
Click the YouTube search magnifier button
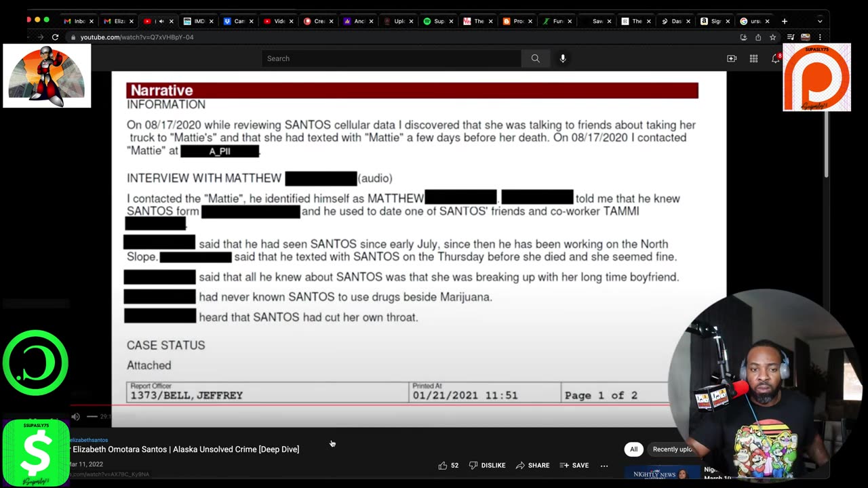click(x=535, y=58)
